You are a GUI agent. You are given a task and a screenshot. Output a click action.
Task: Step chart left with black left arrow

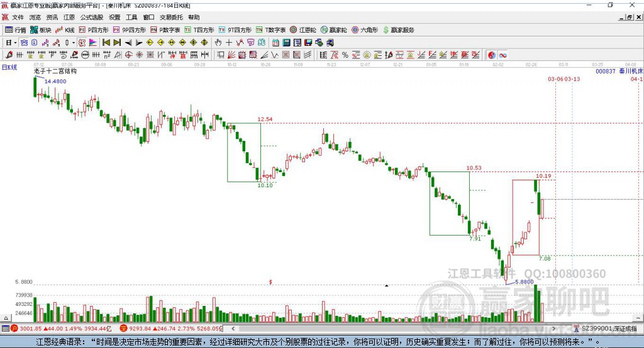pyautogui.click(x=128, y=43)
